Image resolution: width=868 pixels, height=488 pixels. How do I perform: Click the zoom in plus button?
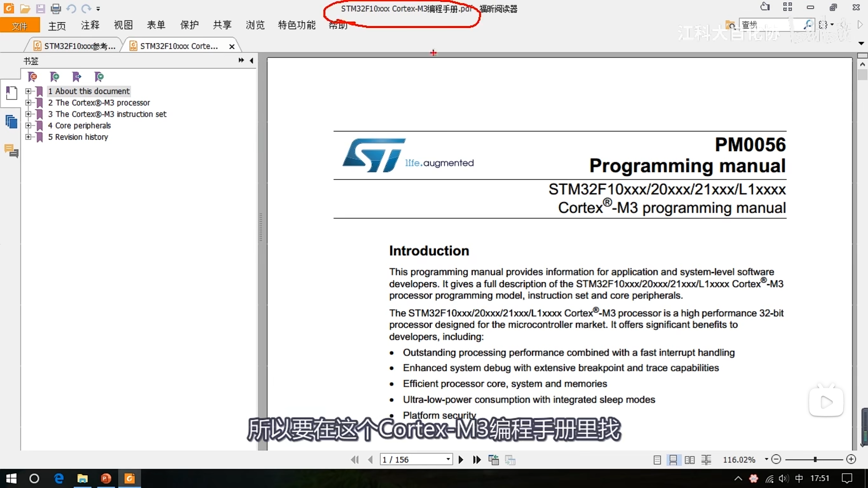tap(851, 460)
